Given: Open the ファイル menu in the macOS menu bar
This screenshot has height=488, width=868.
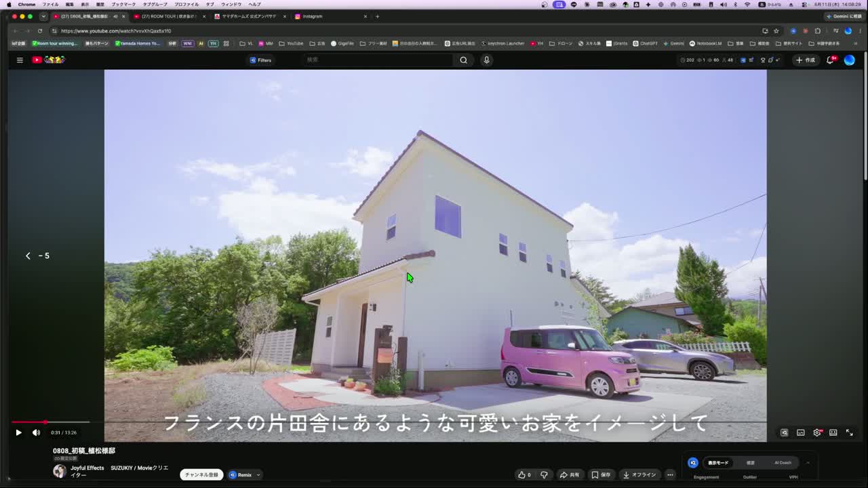Looking at the screenshot, I should tap(51, 4).
